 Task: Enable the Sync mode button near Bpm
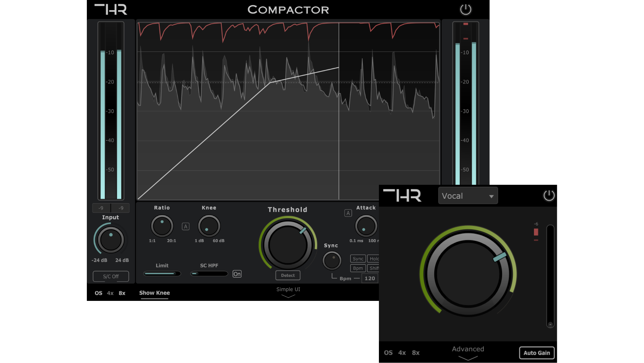click(x=358, y=258)
